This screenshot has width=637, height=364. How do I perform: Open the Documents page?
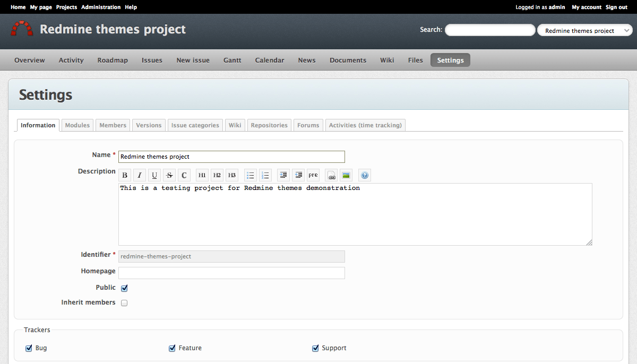point(348,60)
